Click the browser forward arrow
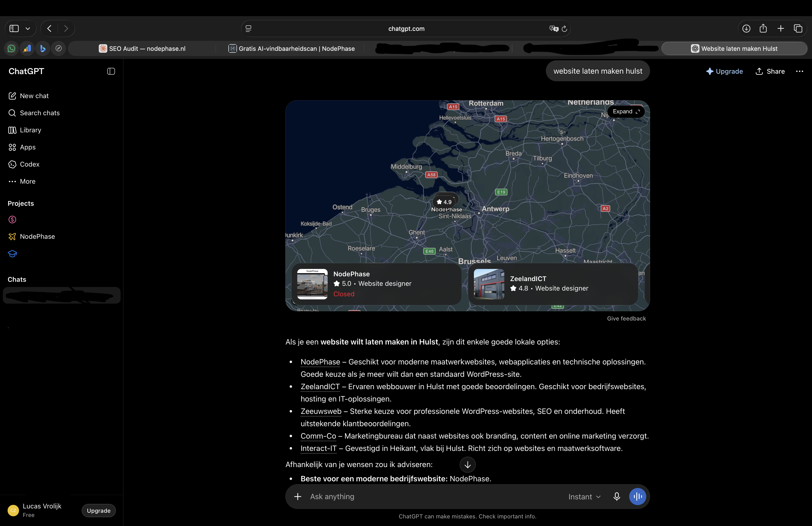The height and width of the screenshot is (526, 812). [66, 29]
